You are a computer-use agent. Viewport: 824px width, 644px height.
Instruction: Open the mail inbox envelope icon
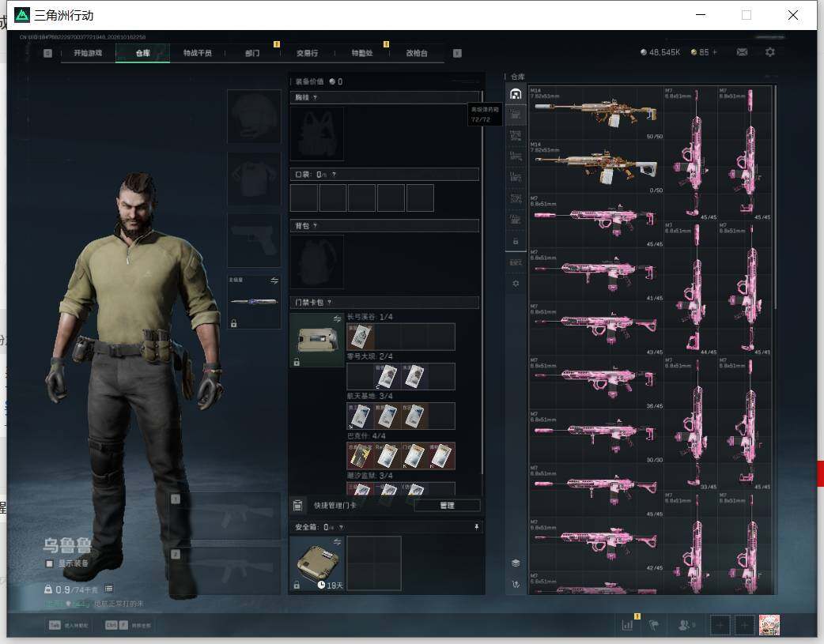(742, 52)
